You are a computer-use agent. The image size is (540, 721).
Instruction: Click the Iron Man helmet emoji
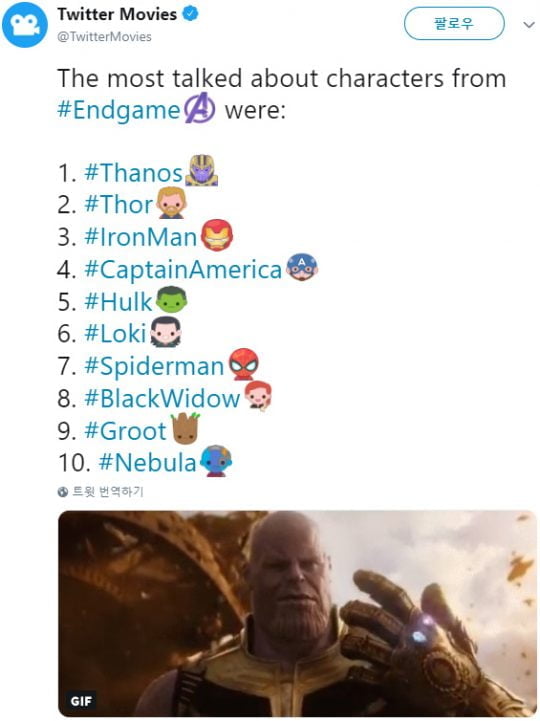click(217, 235)
